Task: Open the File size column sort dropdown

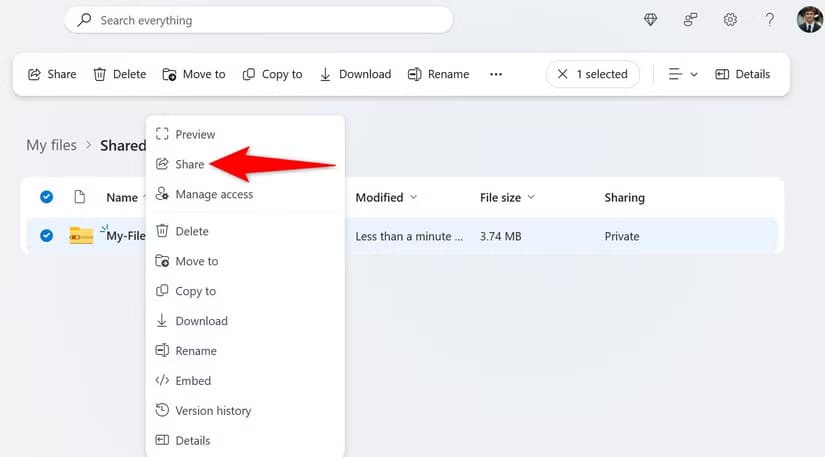Action: click(x=507, y=198)
